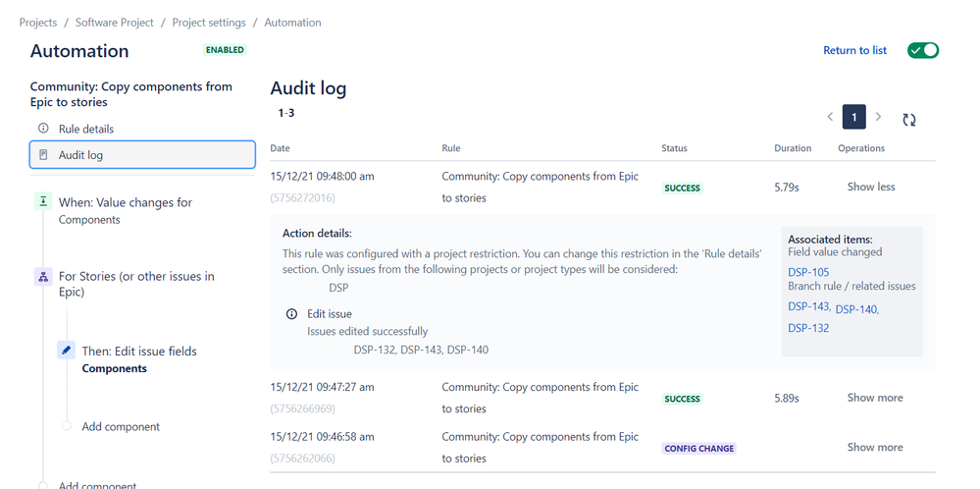Click SUCCESS badge of 09:48:00 entry
Screen dimensions: 980x489
pos(682,189)
